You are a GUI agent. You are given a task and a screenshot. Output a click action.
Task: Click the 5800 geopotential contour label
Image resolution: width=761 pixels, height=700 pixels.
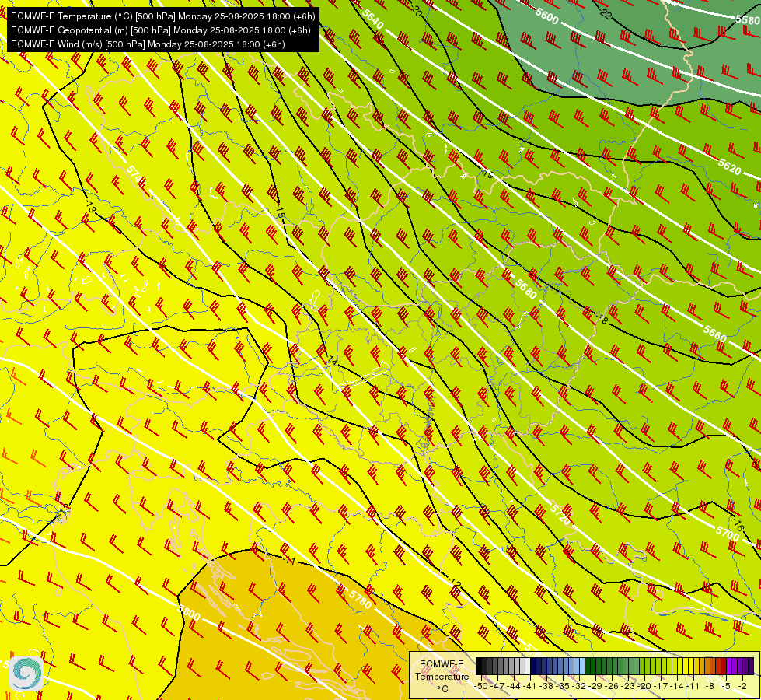189,613
